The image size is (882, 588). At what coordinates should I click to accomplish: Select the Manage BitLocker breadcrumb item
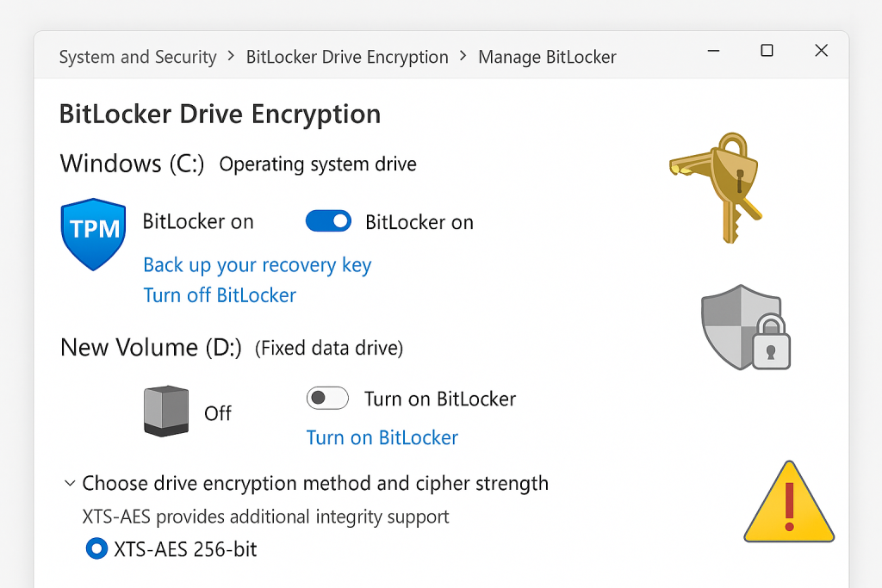[x=548, y=57]
